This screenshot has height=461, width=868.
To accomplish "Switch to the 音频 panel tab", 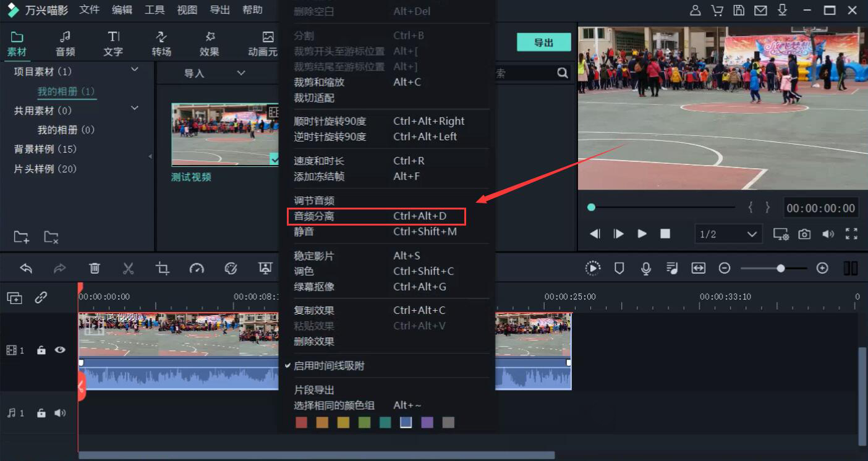I will pyautogui.click(x=65, y=42).
